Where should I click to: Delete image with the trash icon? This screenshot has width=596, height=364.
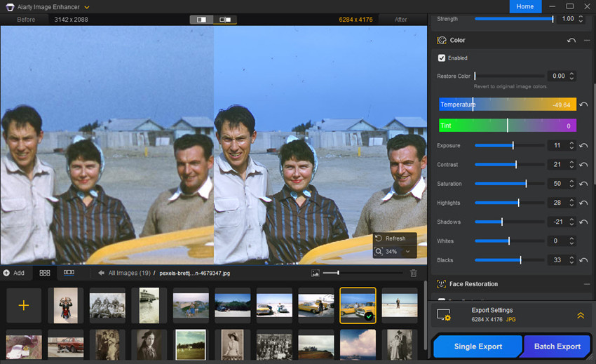[414, 273]
